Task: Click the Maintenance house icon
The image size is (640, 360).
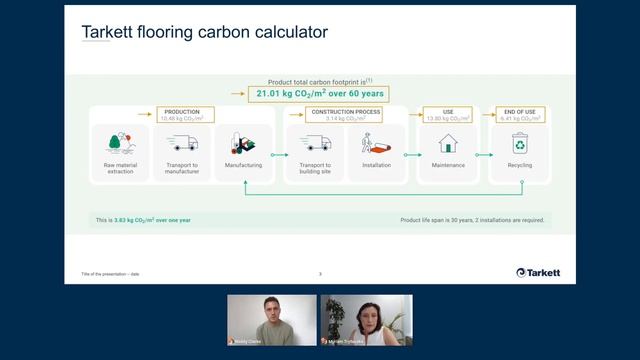Action: pos(448,143)
